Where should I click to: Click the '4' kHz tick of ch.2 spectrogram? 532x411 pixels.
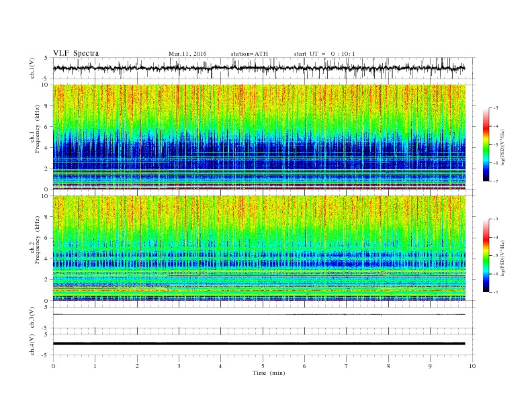click(x=47, y=259)
